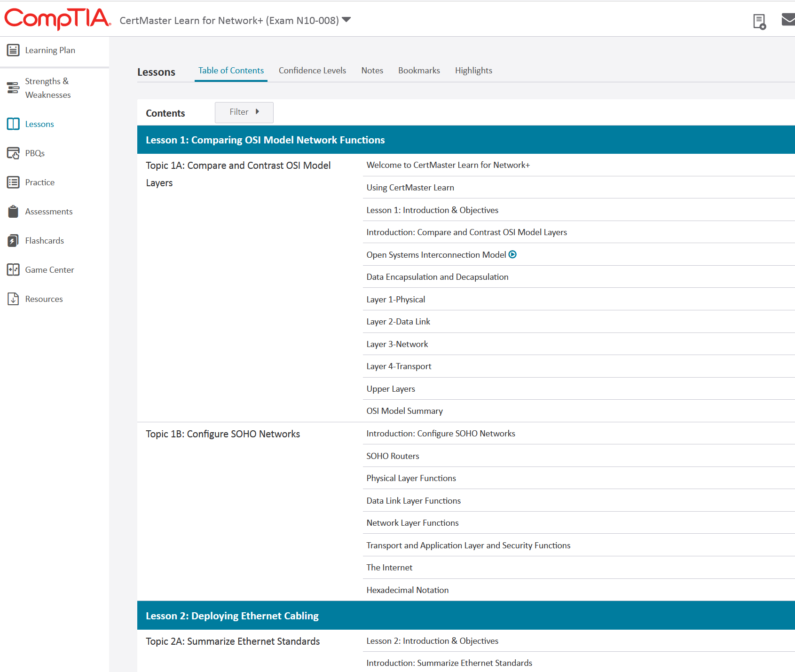
Task: Open OSI Model Summary page
Action: coord(404,411)
